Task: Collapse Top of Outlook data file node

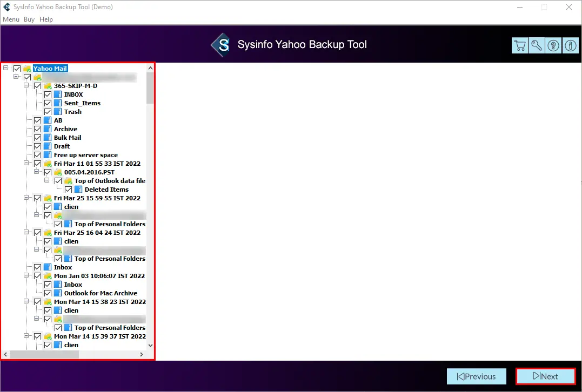Action: click(x=47, y=180)
